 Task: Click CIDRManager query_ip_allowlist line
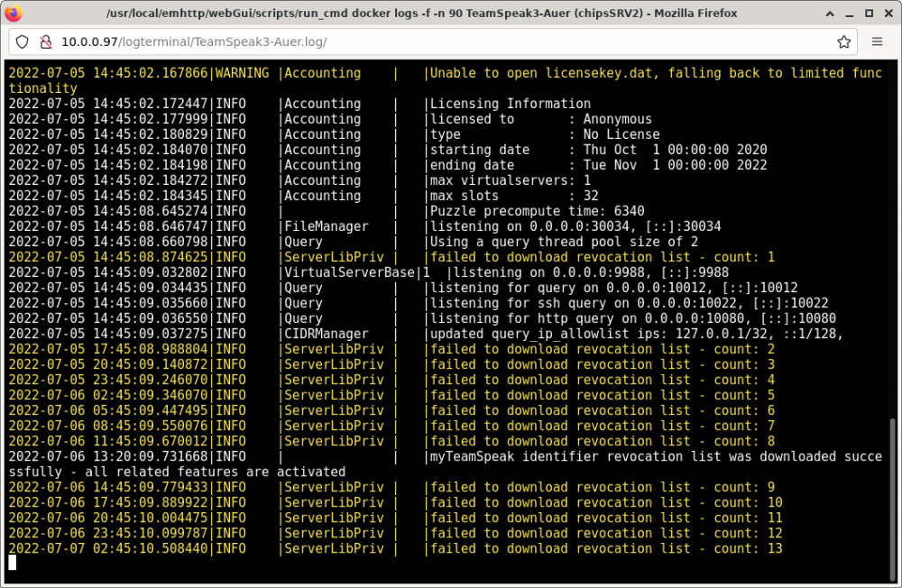pos(426,334)
